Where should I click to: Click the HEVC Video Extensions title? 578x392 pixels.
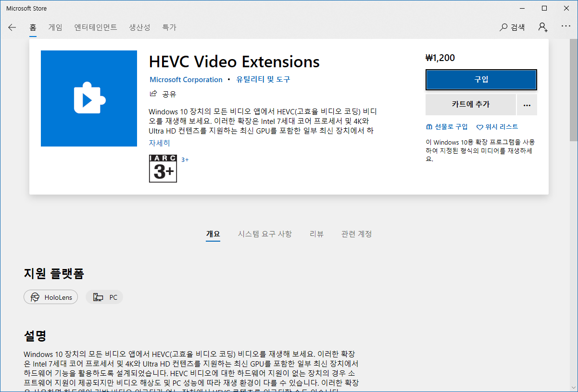point(234,62)
